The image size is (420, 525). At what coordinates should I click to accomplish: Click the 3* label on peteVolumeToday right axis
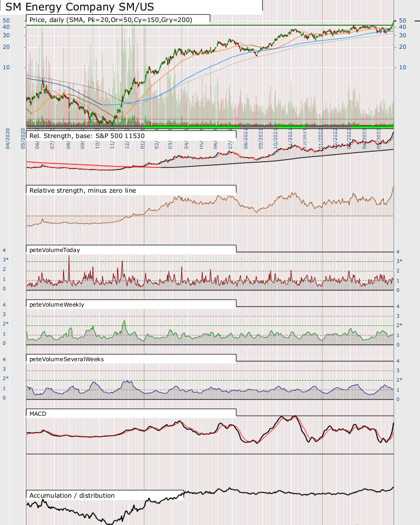coord(399,261)
